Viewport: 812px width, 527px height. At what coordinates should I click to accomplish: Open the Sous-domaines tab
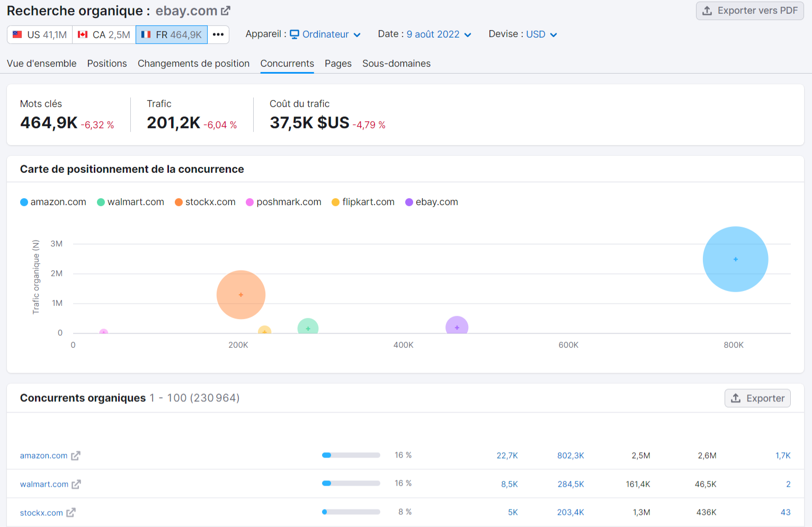396,64
